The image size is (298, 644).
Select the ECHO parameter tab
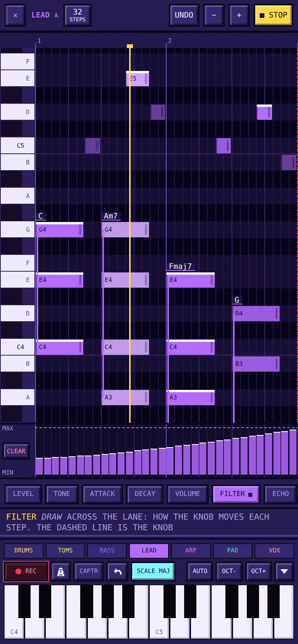pos(280,494)
